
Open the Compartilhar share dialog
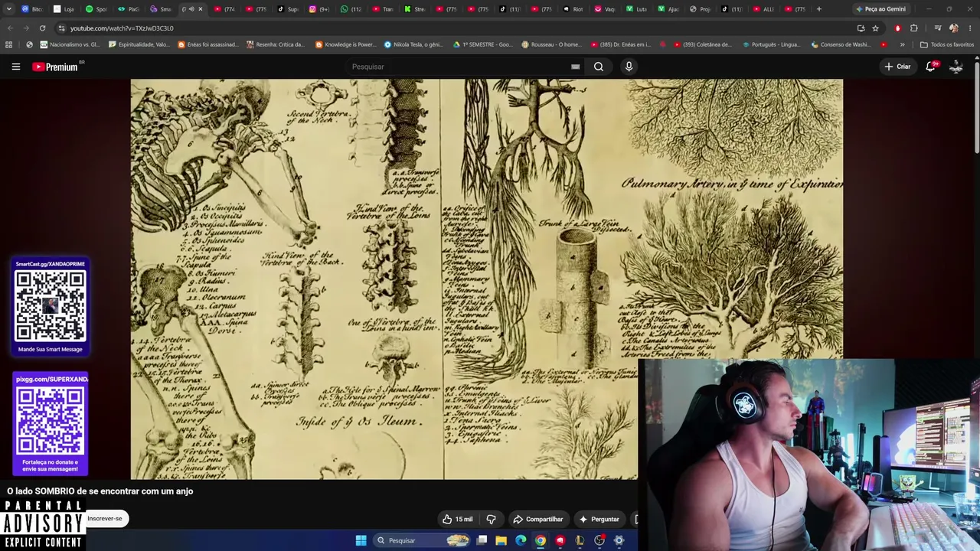coord(538,519)
